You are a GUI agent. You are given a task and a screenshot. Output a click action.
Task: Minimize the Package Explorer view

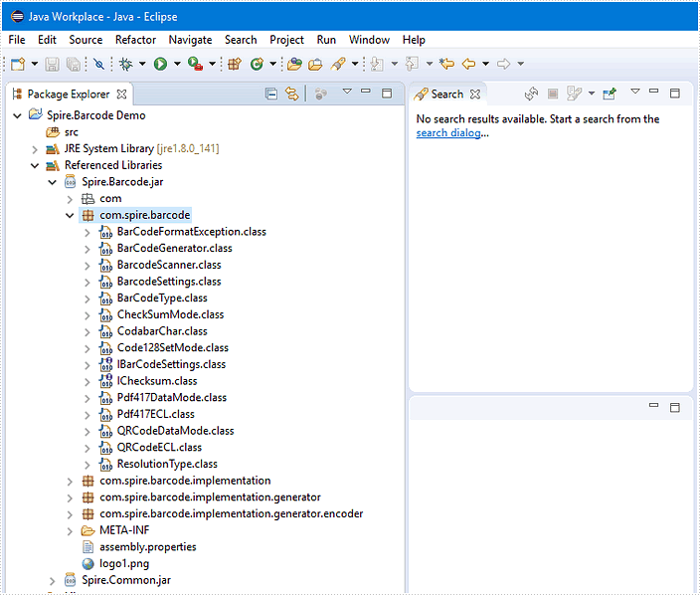[x=366, y=92]
